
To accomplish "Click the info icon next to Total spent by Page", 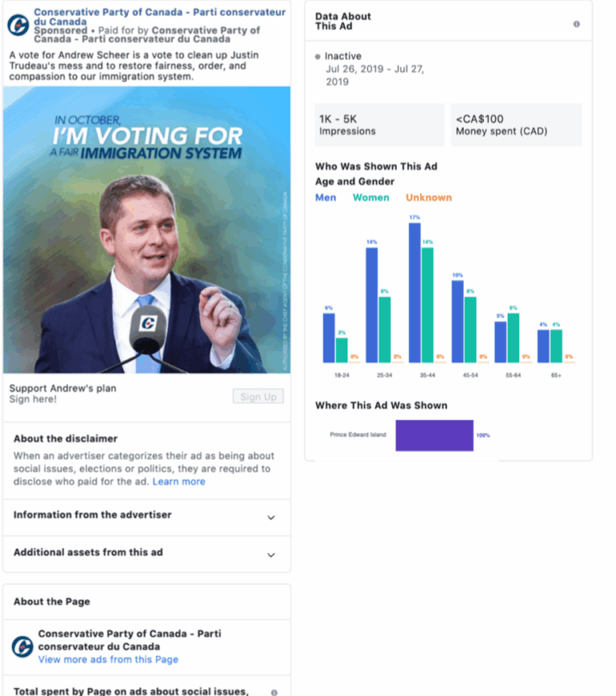I will coord(274,692).
